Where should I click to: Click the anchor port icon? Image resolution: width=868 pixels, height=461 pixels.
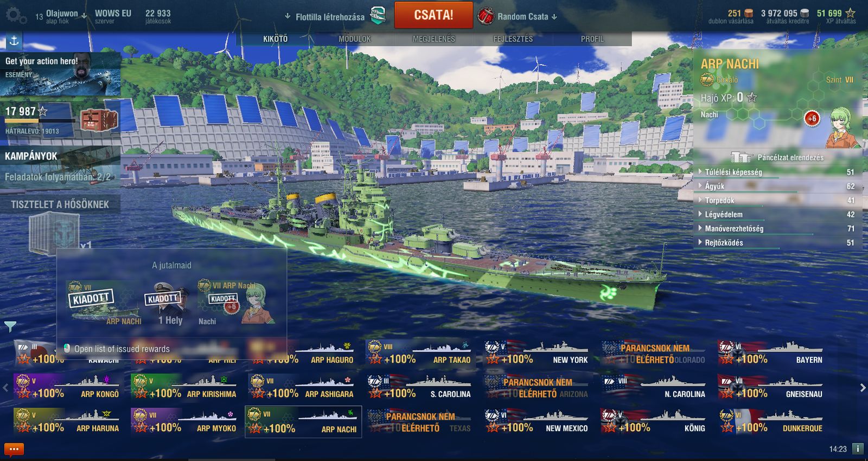click(x=14, y=41)
